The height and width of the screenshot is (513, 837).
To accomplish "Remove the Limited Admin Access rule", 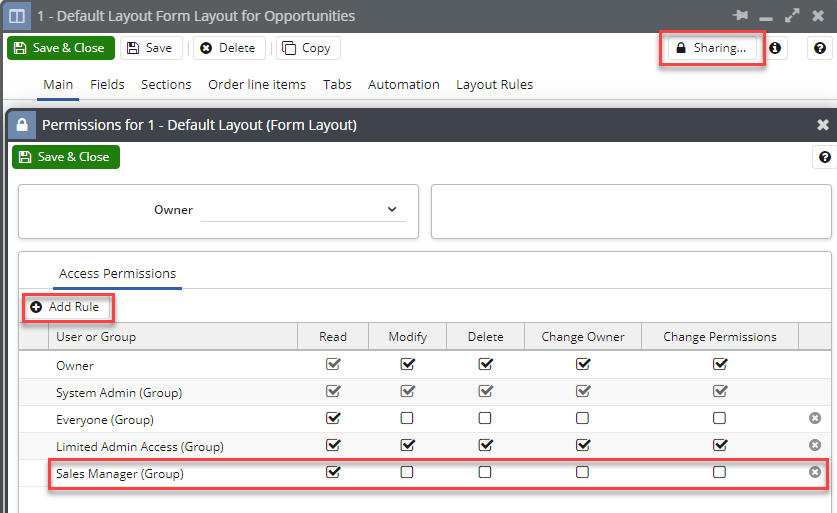I will click(815, 445).
